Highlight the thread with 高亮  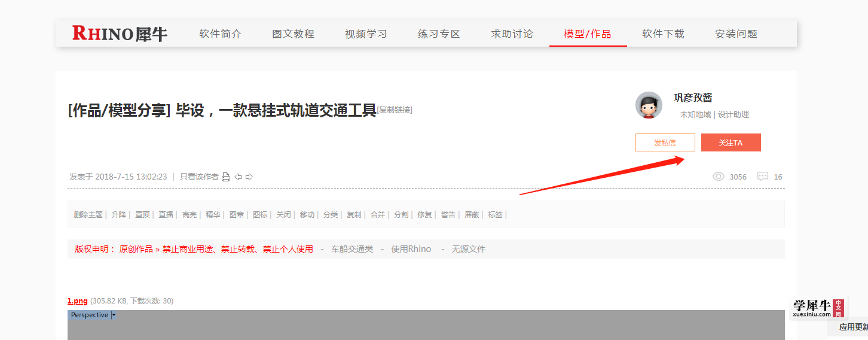[190, 214]
